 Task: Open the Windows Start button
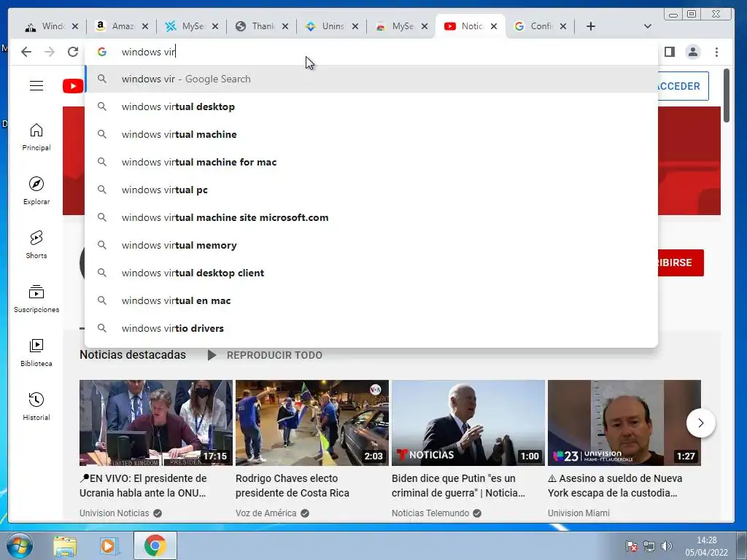coord(19,545)
